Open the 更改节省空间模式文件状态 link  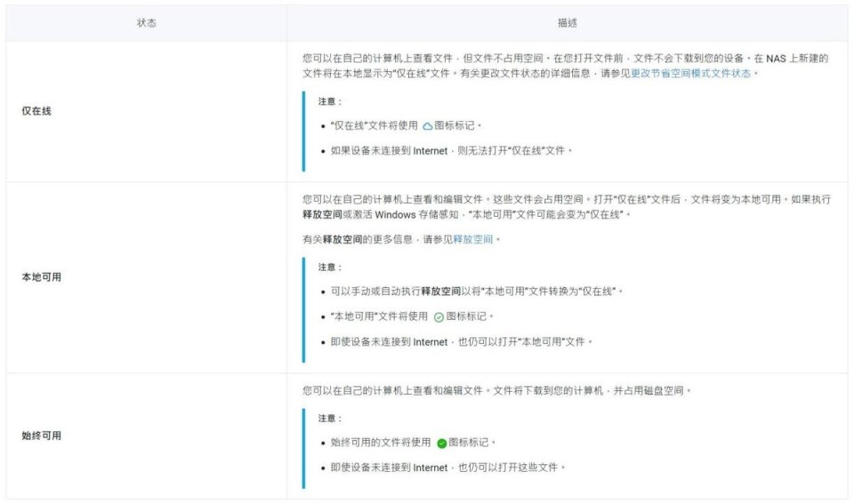tap(690, 73)
